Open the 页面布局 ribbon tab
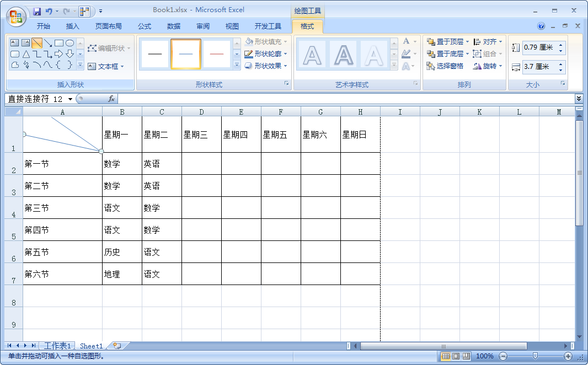588x365 pixels. coord(108,26)
